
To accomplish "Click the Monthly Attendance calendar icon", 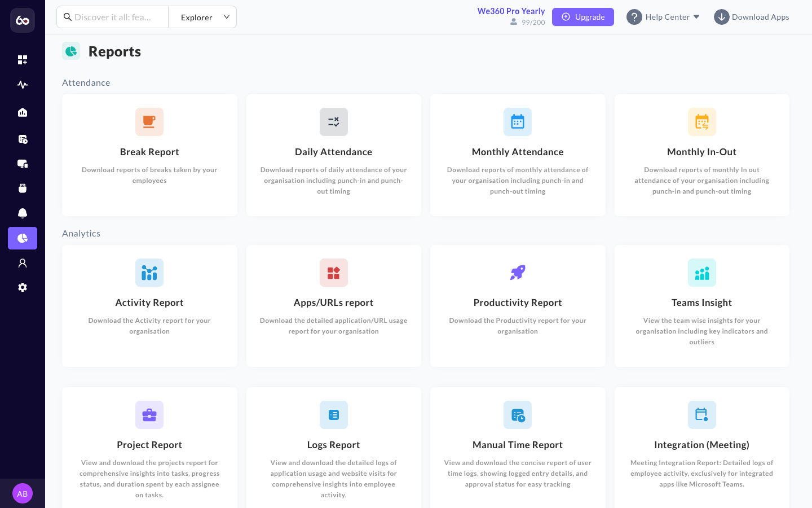I will (x=518, y=122).
